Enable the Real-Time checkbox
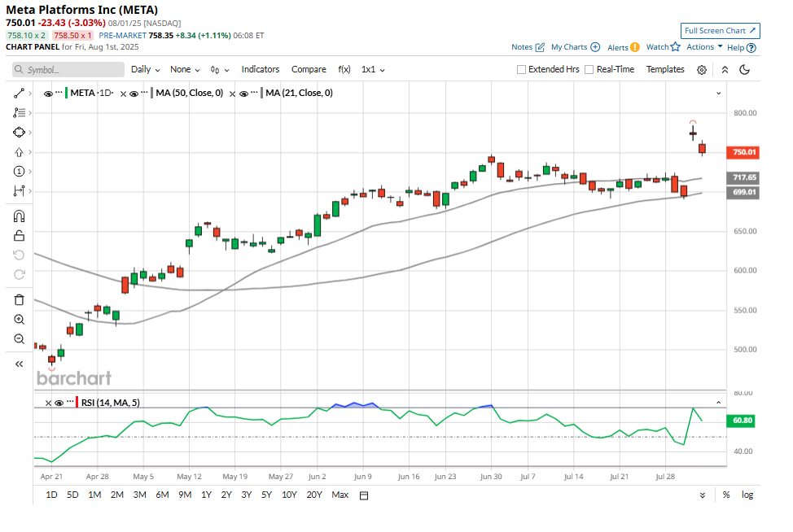This screenshot has width=793, height=532. click(x=589, y=70)
